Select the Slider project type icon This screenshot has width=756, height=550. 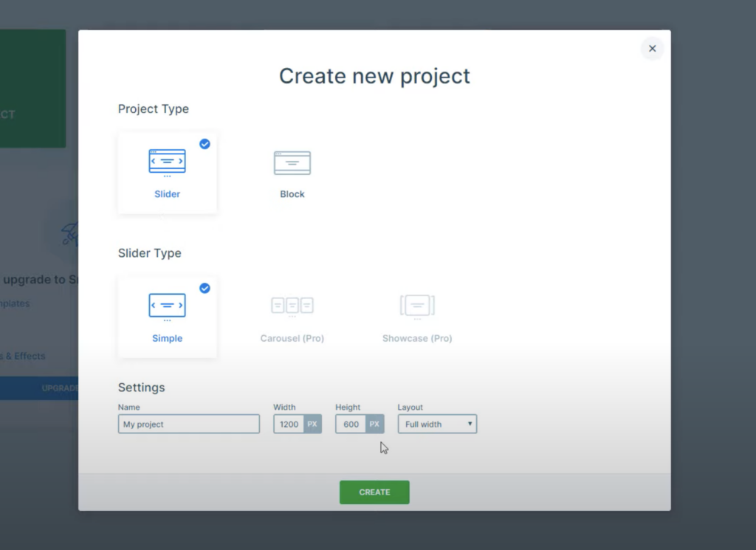pos(167,162)
